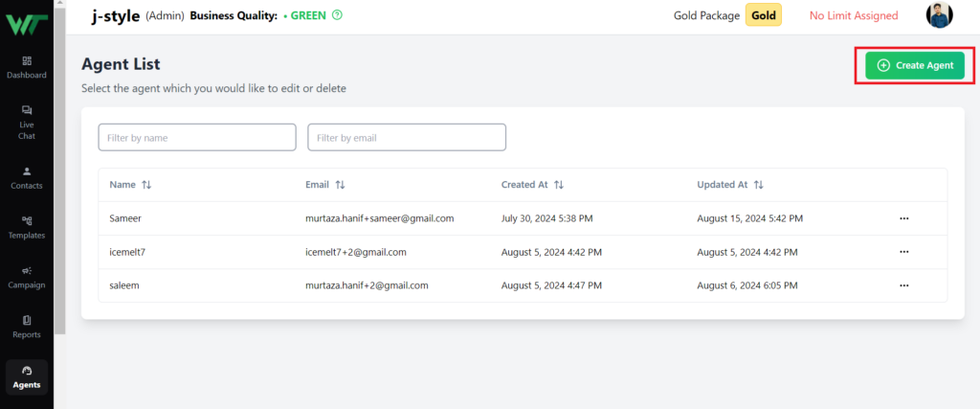Open Reports sidebar item
980x409 pixels.
(x=26, y=327)
